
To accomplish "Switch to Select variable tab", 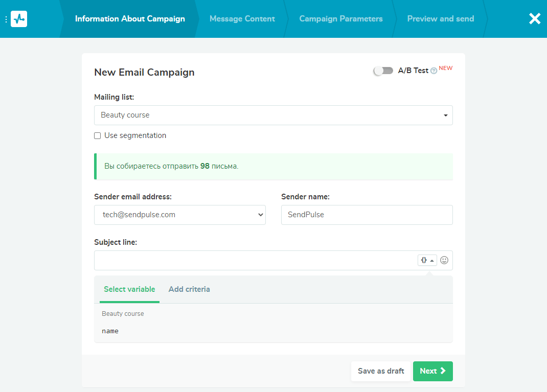I will (x=129, y=289).
